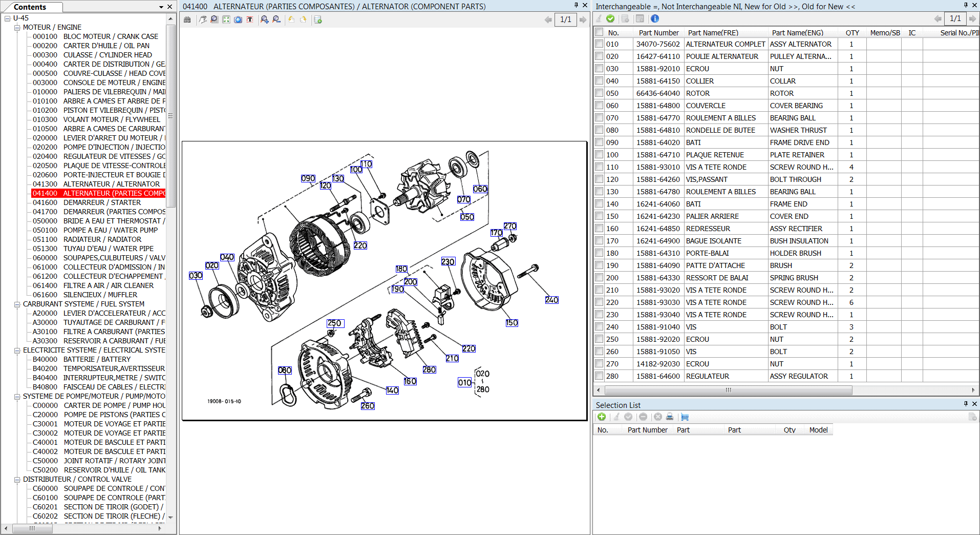Collapse the U-45 root tree node

(8, 18)
